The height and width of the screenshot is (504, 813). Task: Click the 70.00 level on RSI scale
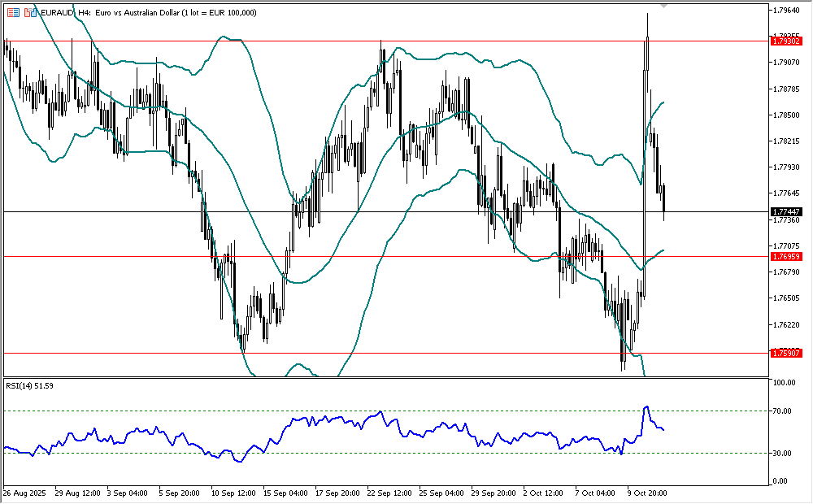[784, 411]
